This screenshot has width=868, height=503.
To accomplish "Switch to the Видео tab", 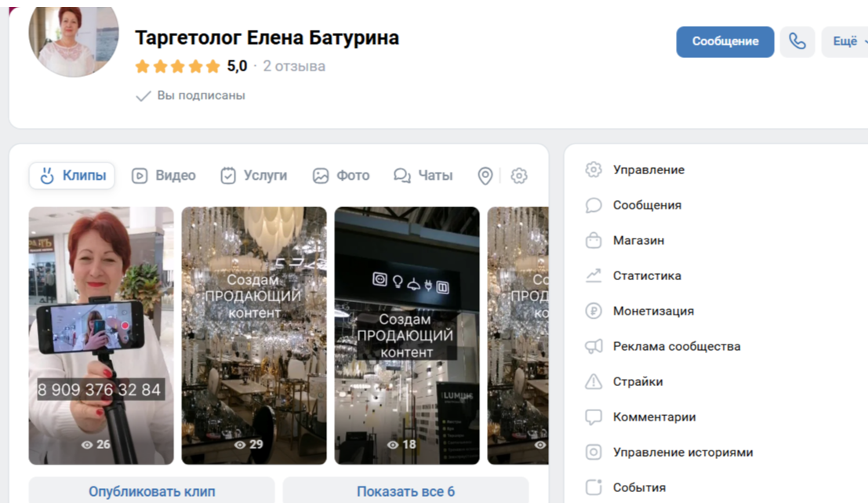I will coord(164,176).
